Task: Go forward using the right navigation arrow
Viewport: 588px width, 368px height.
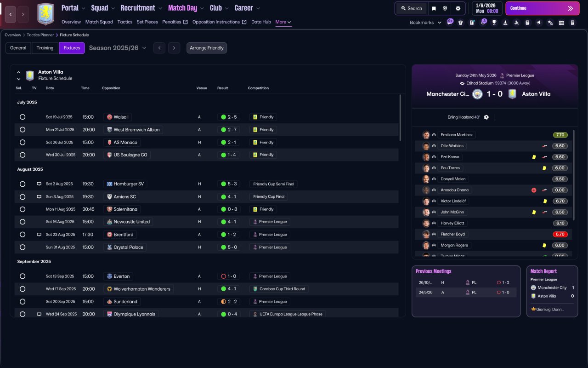Action: pyautogui.click(x=23, y=14)
